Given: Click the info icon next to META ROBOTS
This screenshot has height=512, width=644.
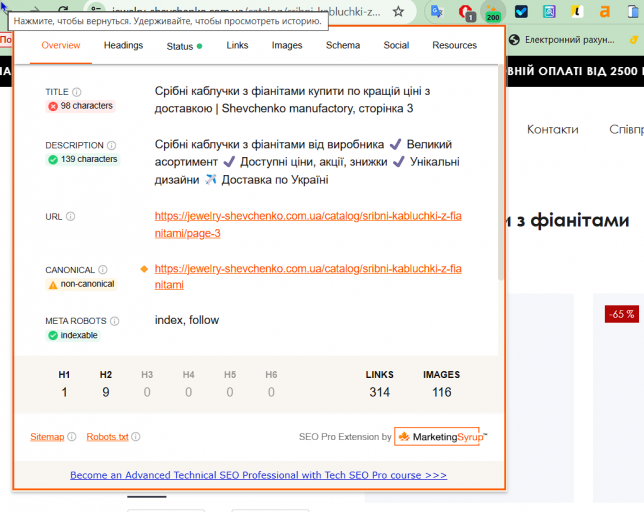Looking at the screenshot, I should [x=115, y=321].
